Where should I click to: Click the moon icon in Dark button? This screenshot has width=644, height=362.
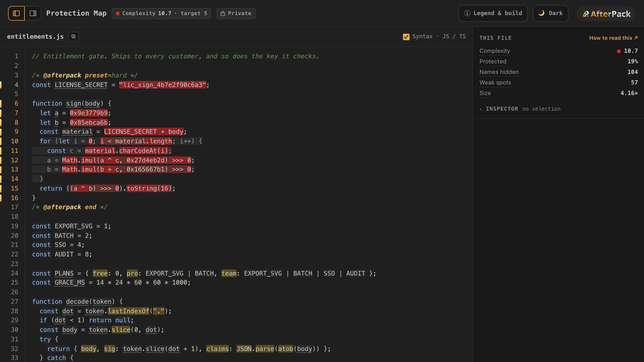(541, 13)
